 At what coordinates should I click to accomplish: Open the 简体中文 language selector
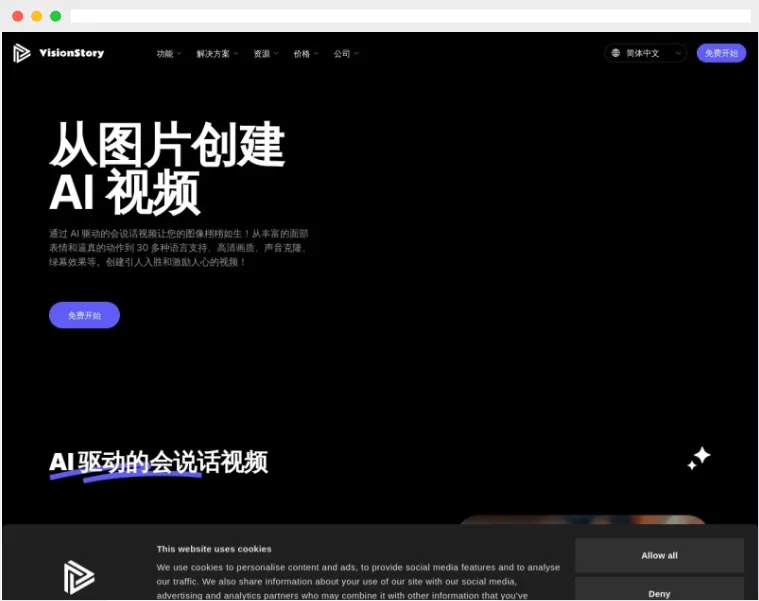[646, 53]
